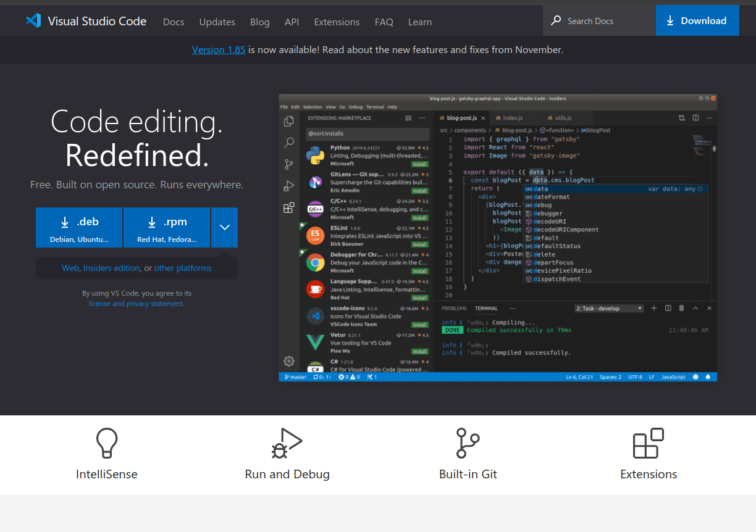756x532 pixels.
Task: Click the Extensions blocks icon below the hero
Action: point(649,443)
